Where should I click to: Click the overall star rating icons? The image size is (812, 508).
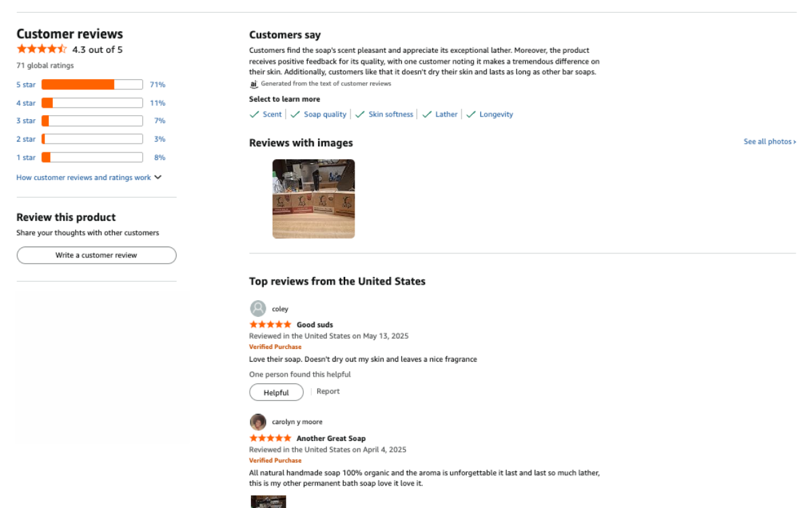41,49
